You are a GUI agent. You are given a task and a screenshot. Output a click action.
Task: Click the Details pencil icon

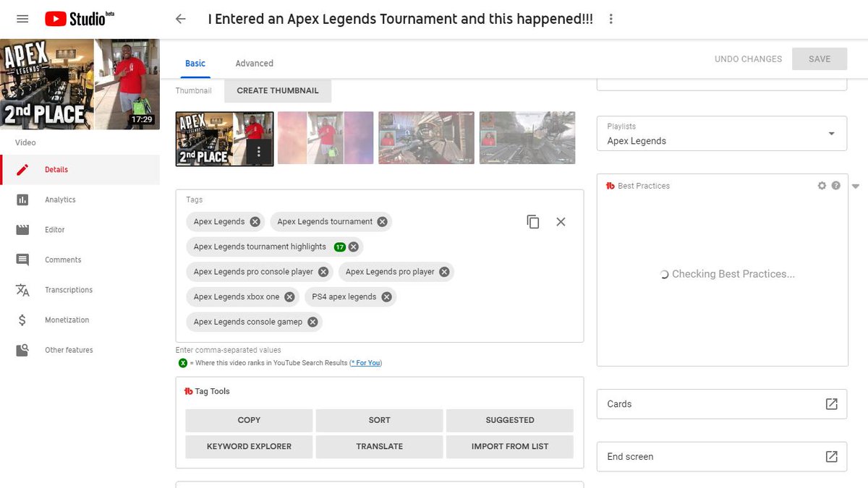pos(22,170)
